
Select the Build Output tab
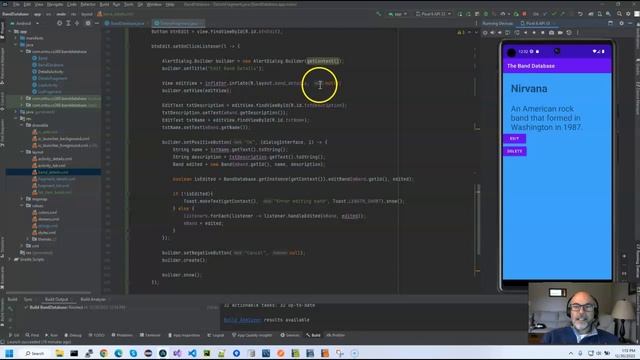pos(56,299)
